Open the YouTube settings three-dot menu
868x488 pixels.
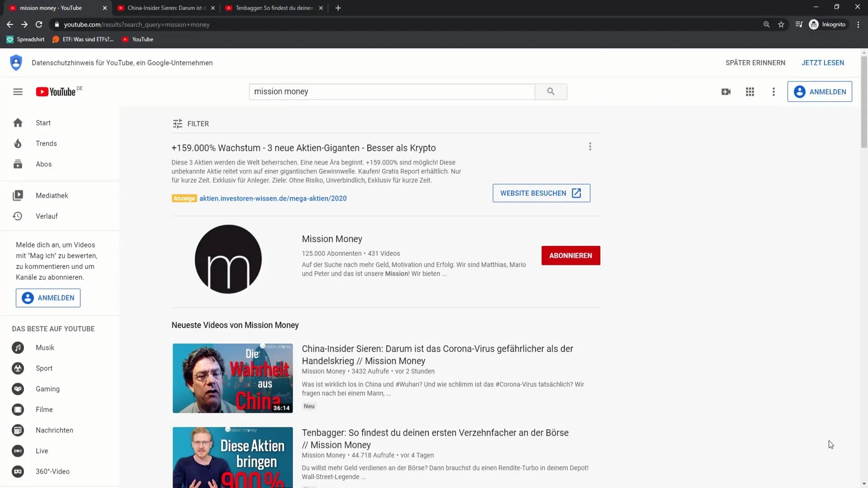[774, 92]
